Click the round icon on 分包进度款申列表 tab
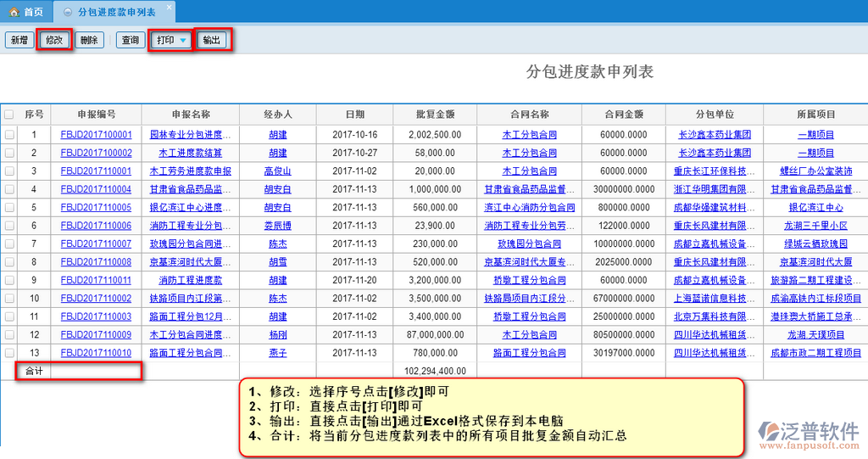This screenshot has height=459, width=868. coord(68,13)
